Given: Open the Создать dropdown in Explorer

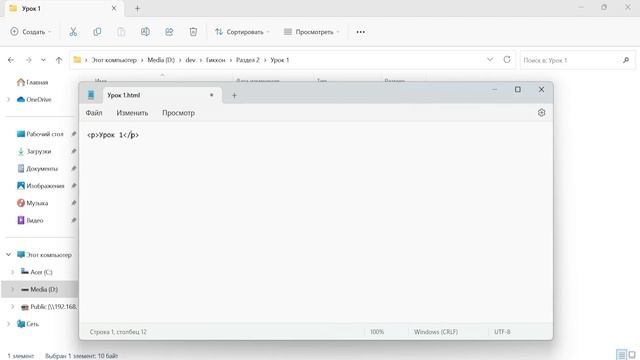Looking at the screenshot, I should [x=31, y=32].
